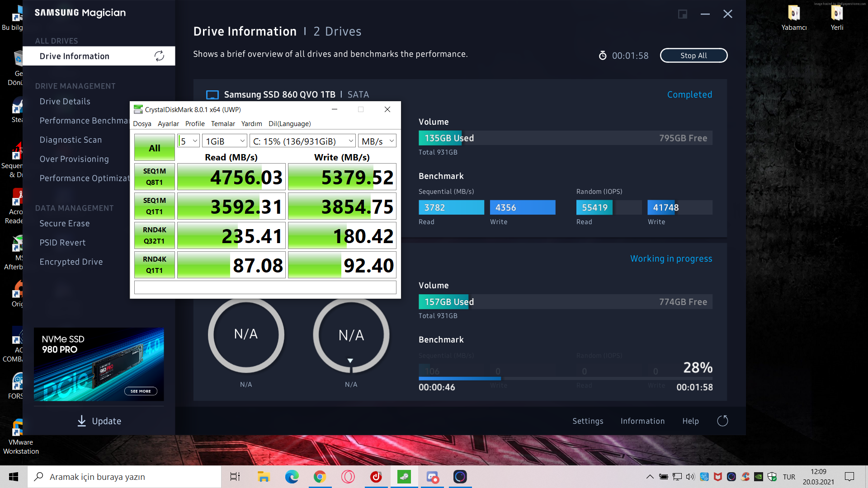Launch Microsoft Edge from the taskbar
This screenshot has width=868, height=488.
click(292, 477)
